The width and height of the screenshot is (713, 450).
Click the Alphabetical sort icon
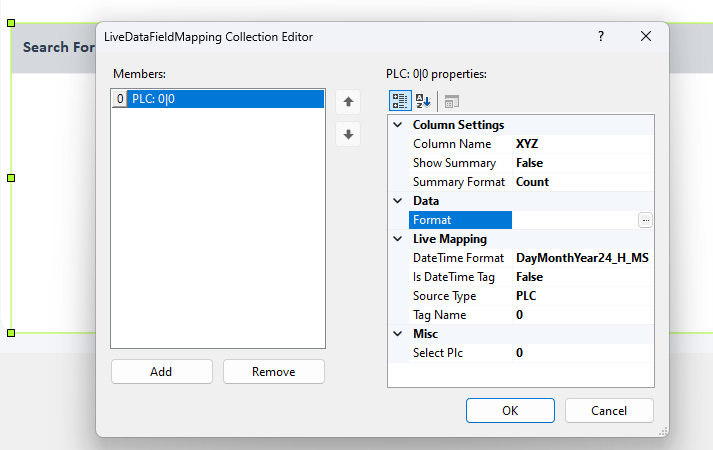[x=423, y=101]
